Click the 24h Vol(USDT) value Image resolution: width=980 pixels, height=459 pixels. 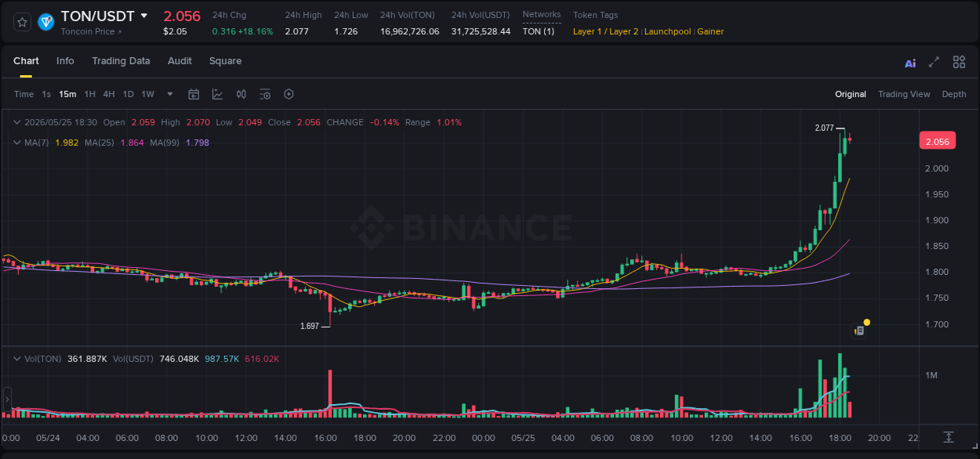point(481,31)
